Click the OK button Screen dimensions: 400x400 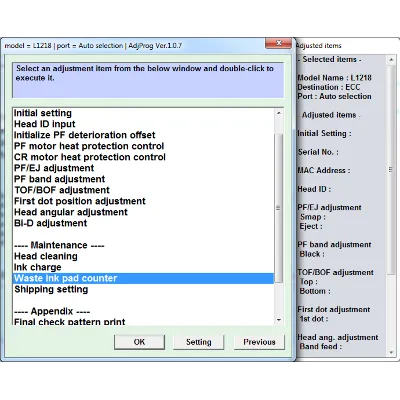(x=139, y=342)
